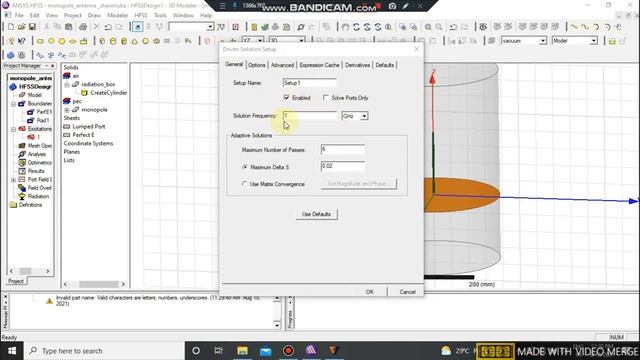The height and width of the screenshot is (360, 640).
Task: Click the New file toolbar icon
Action: (11, 27)
